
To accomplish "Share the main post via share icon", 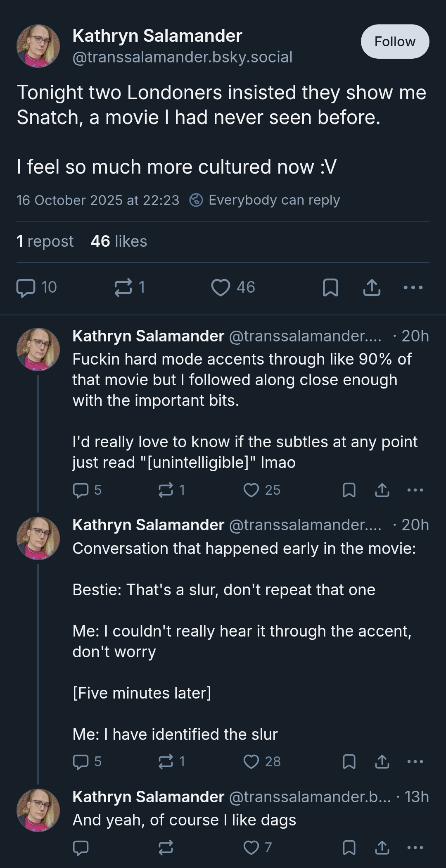I will pyautogui.click(x=372, y=287).
